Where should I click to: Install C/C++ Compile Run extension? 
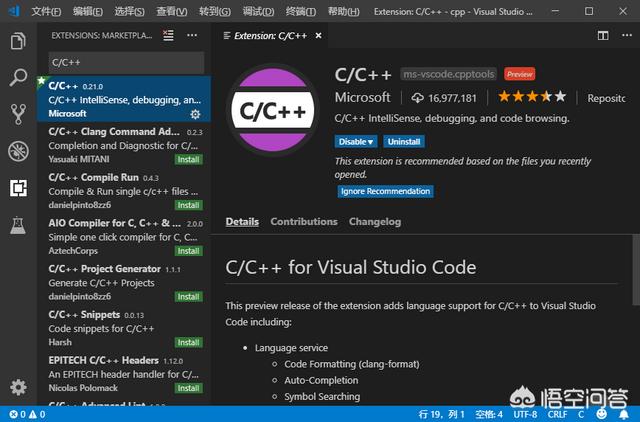(188, 205)
